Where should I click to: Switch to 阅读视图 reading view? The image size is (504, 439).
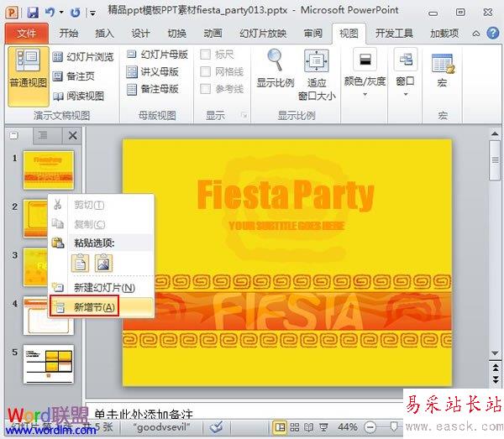point(78,96)
